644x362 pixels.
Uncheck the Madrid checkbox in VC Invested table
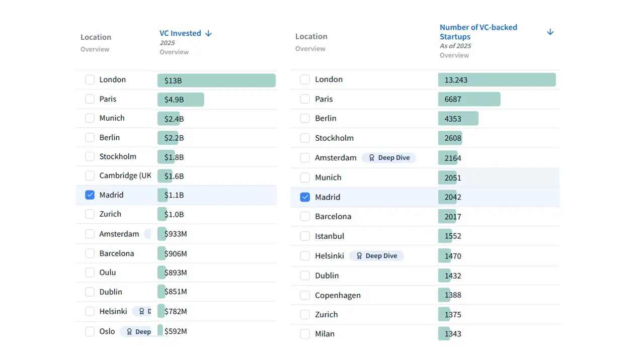point(90,195)
